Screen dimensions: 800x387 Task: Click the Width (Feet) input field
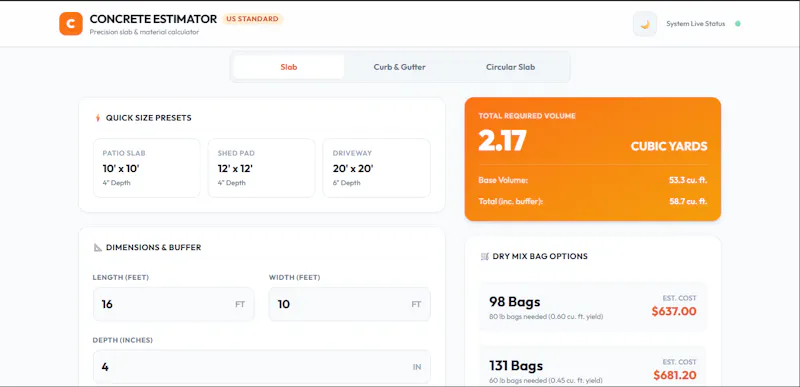pos(349,304)
